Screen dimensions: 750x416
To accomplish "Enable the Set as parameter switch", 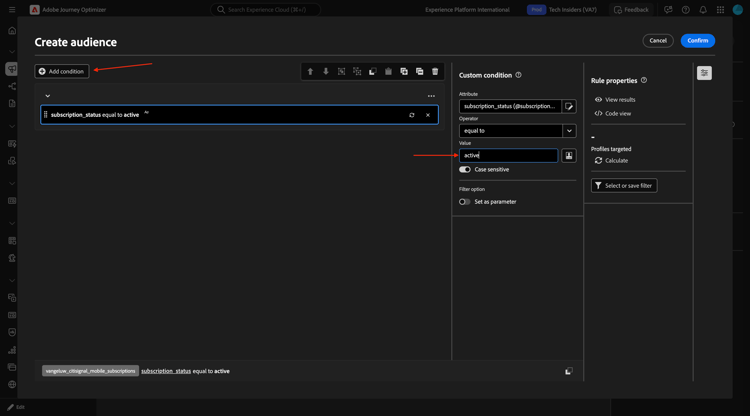I will point(464,202).
